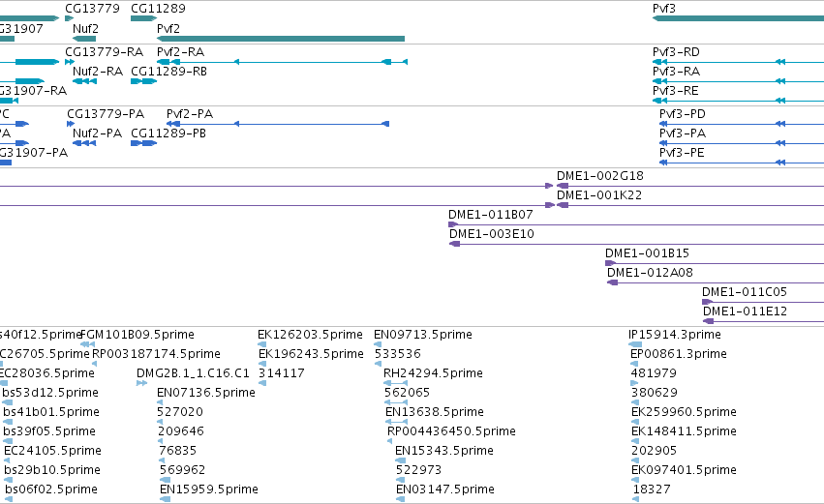
Task: Select the DME1-011E12 clone arrow
Action: [x=709, y=321]
